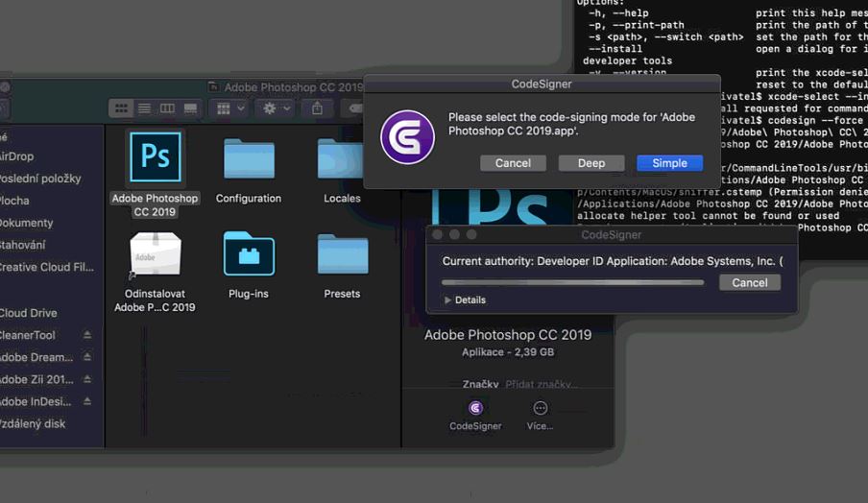
Task: Click the Share button in Finder toolbar
Action: [x=317, y=108]
